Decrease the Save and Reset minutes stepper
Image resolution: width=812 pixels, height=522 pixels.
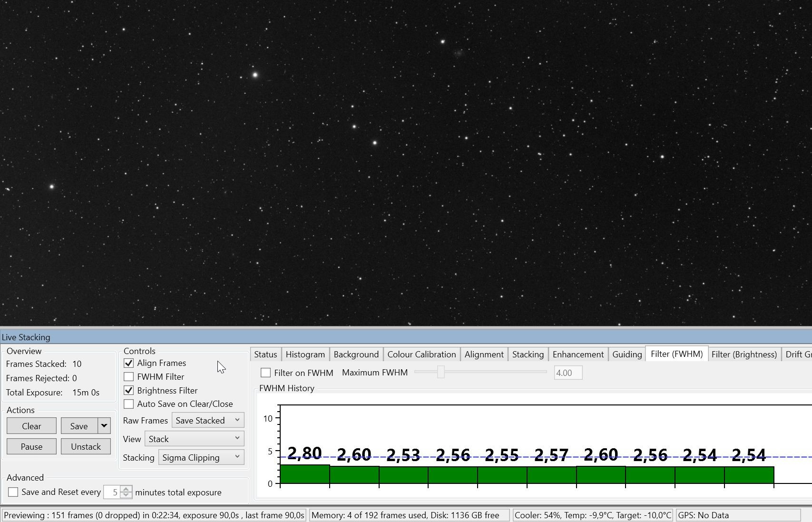click(126, 495)
